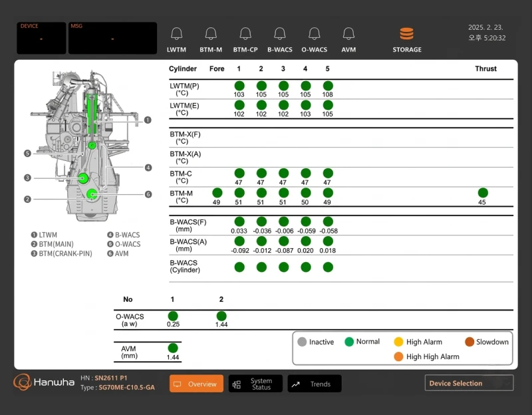Open the System Status tab
This screenshot has height=415, width=532.
point(255,384)
